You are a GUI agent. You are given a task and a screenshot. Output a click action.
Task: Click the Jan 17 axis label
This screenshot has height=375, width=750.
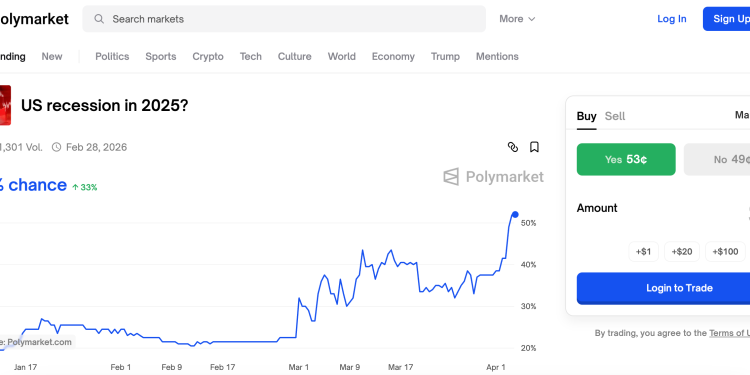[x=25, y=367]
